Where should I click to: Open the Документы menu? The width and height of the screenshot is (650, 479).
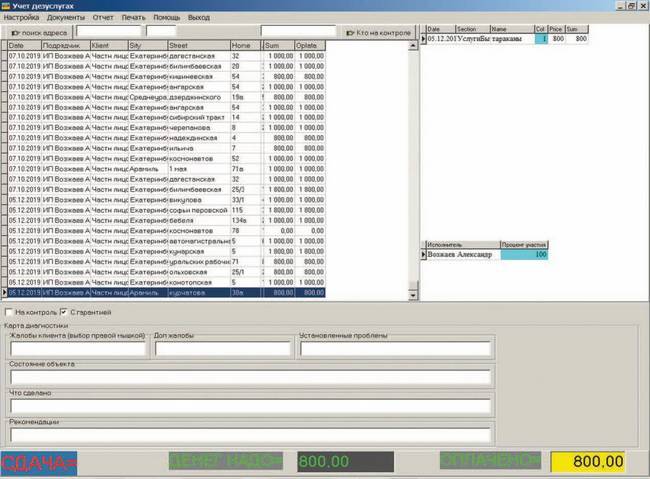click(66, 18)
